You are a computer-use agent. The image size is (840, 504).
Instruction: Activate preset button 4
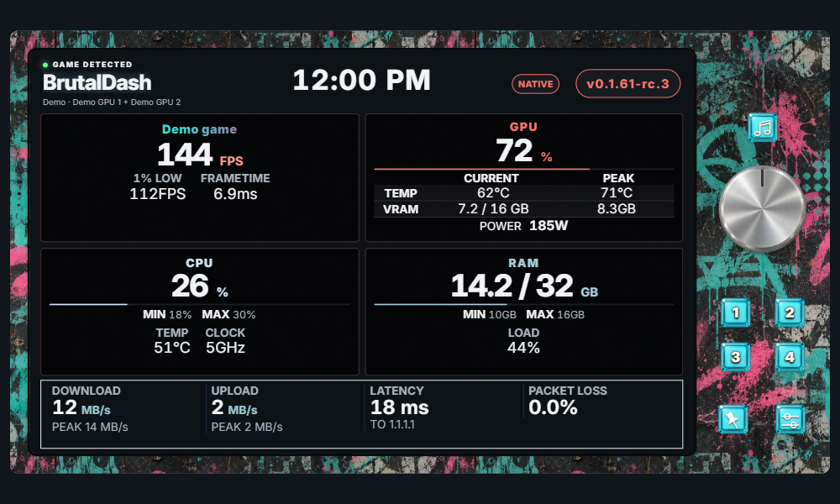pyautogui.click(x=790, y=357)
